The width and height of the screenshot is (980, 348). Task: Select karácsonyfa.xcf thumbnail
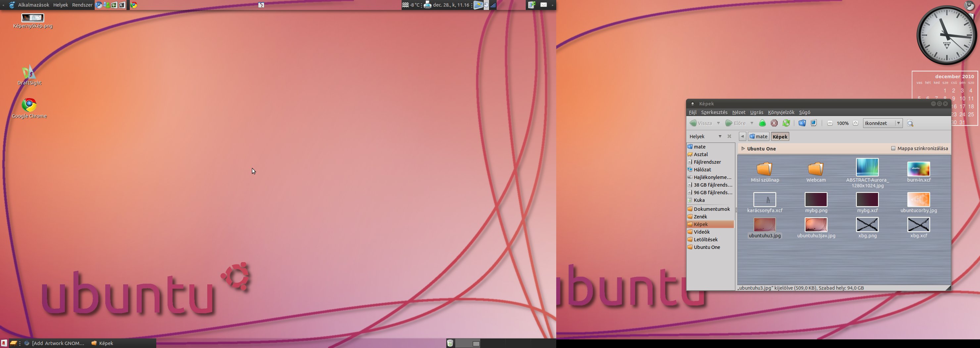(765, 200)
